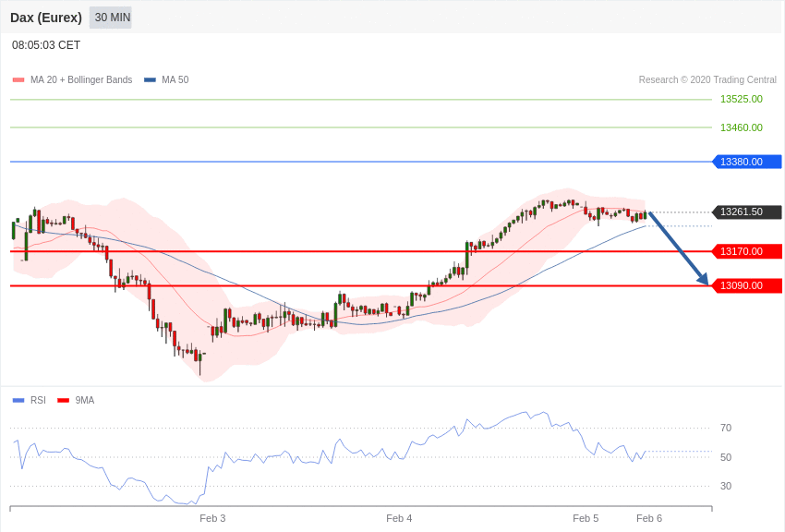
Task: Select the 13261.50 current price tag
Action: coord(747,212)
